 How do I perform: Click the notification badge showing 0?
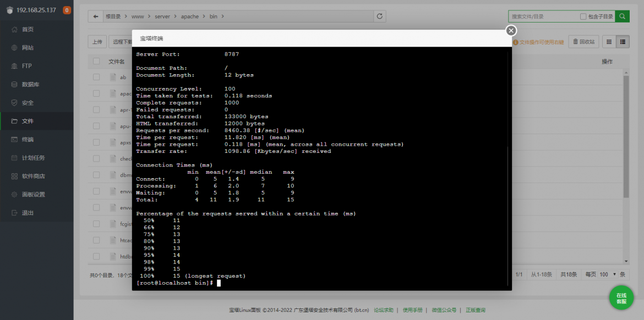(x=67, y=10)
